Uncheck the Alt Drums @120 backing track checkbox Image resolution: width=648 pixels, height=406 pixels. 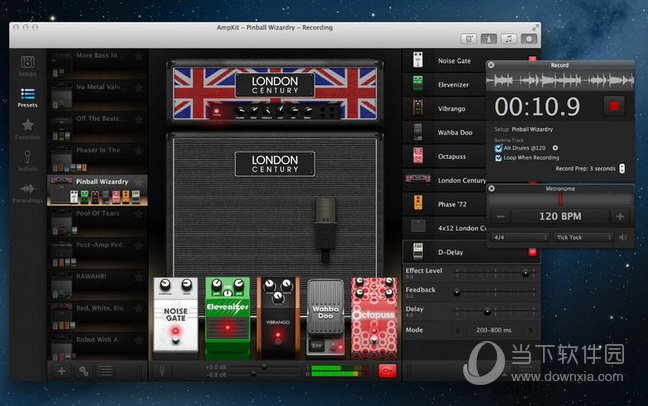(x=498, y=148)
